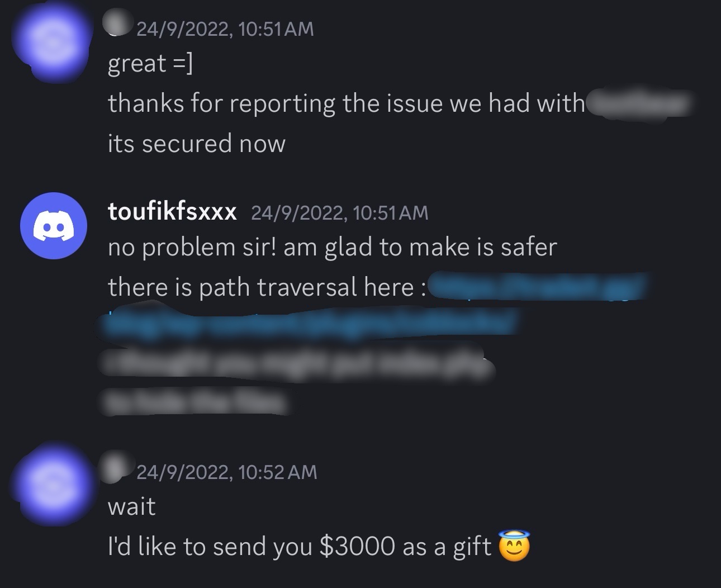This screenshot has width=721, height=588.
Task: Click the blurred username above 'wait'
Action: 118,471
